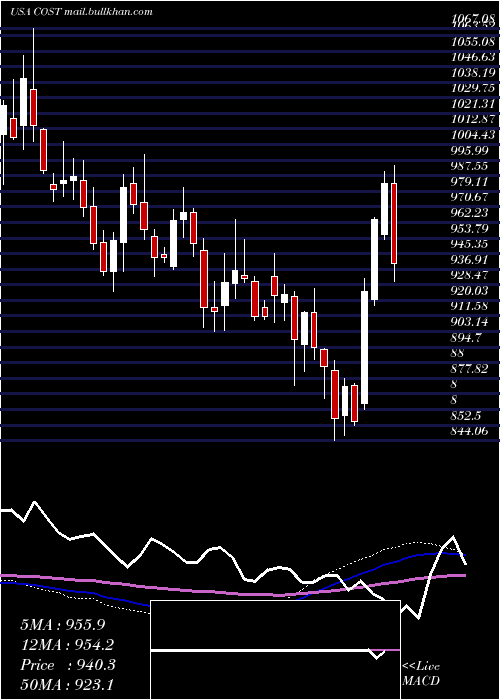
Task: Click the 1046.63 price level label
Action: [x=473, y=57]
